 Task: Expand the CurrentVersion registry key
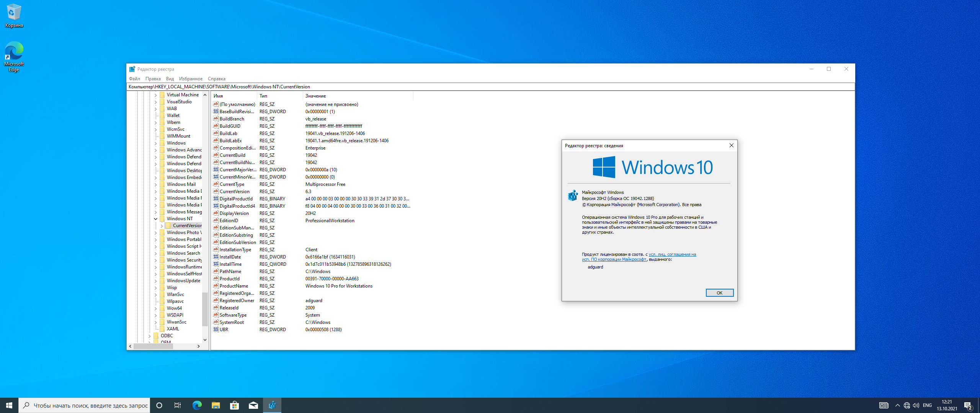click(x=162, y=226)
